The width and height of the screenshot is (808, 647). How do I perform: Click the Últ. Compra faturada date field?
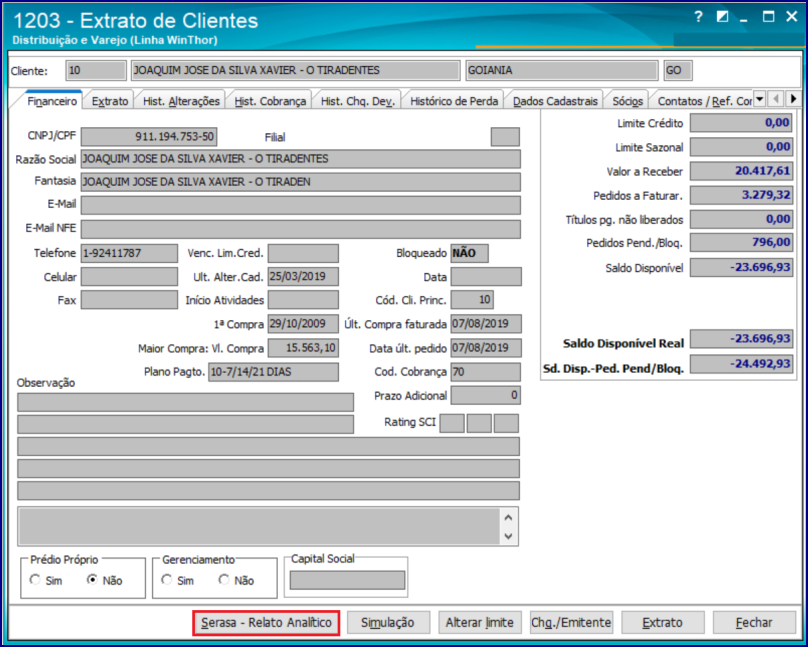pos(486,324)
